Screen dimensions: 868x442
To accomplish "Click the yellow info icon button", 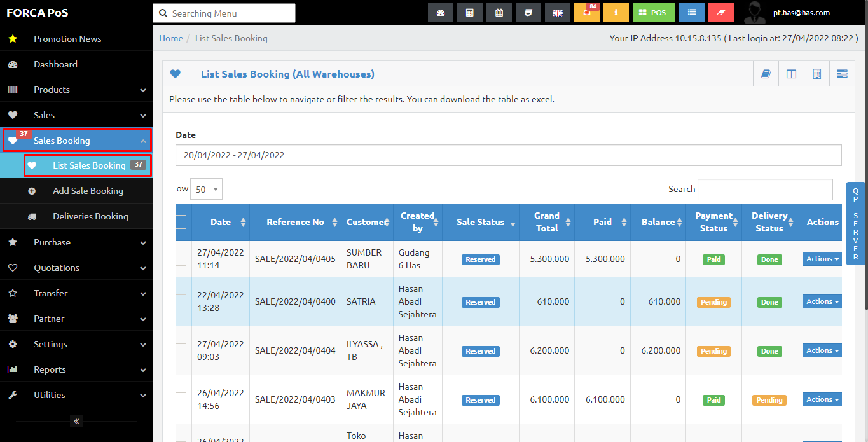I will click(x=616, y=13).
